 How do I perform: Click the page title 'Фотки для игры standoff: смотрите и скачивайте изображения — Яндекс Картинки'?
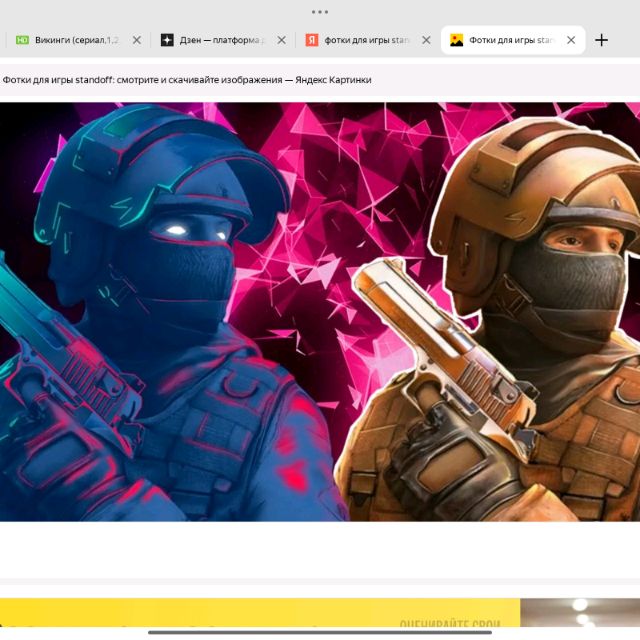(187, 80)
